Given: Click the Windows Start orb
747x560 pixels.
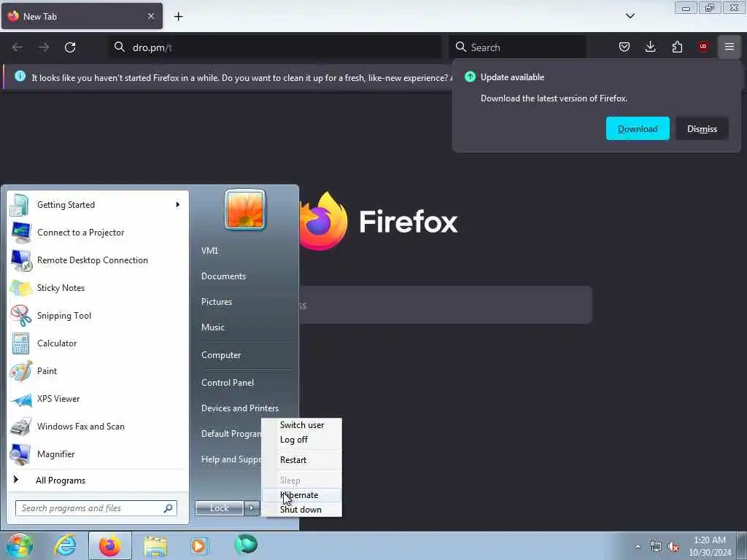Looking at the screenshot, I should click(x=19, y=545).
